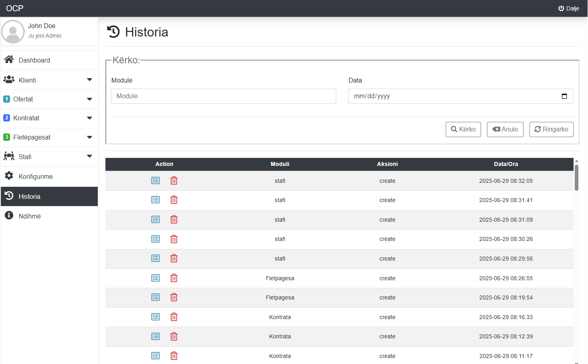This screenshot has width=588, height=364.
Task: View details of Kontrata 08:12:39 row
Action: (156, 337)
